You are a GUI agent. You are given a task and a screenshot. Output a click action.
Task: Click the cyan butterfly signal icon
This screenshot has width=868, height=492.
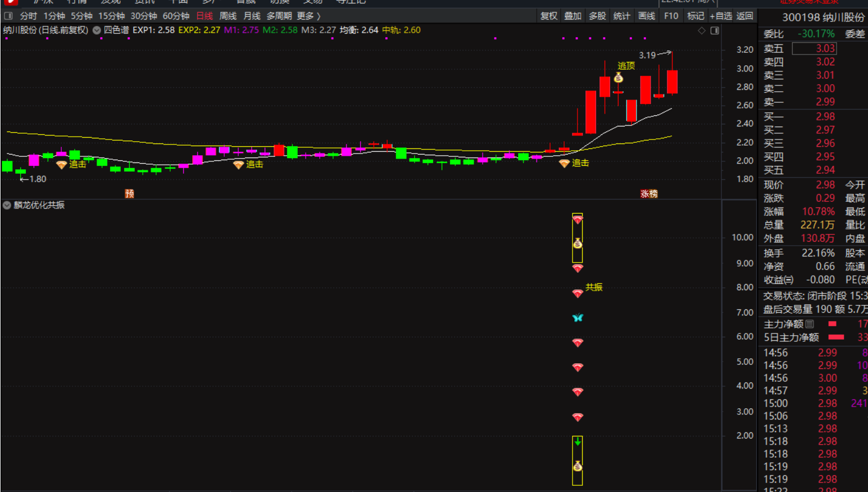[x=578, y=318]
